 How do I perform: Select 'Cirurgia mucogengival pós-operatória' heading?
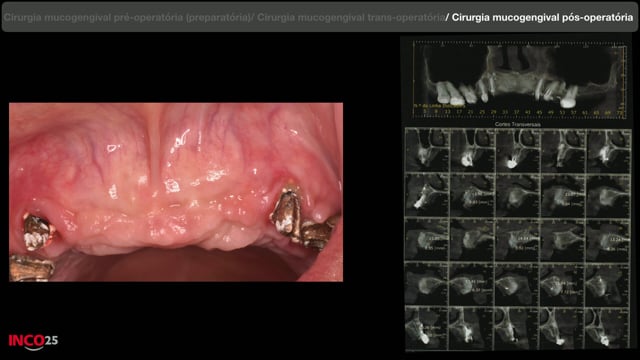[x=542, y=17]
